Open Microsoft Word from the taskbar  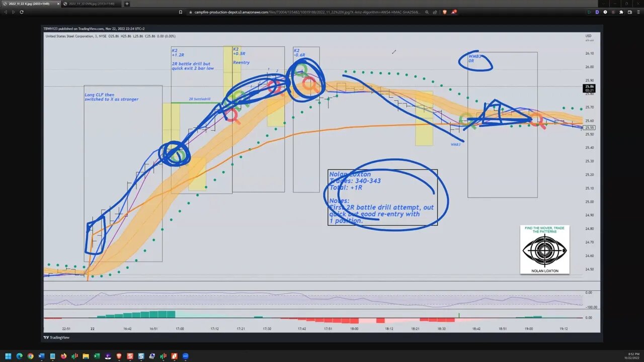pyautogui.click(x=42, y=356)
